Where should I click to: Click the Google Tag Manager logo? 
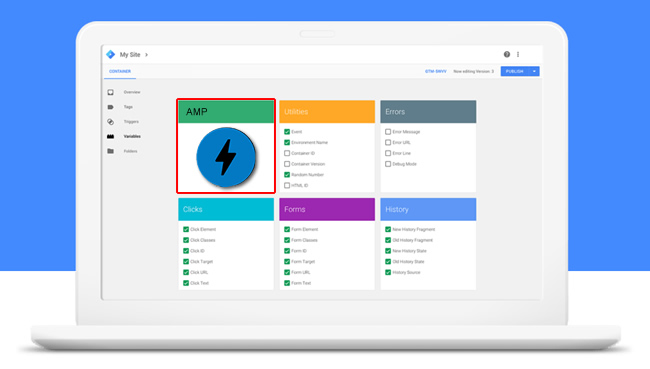point(110,54)
